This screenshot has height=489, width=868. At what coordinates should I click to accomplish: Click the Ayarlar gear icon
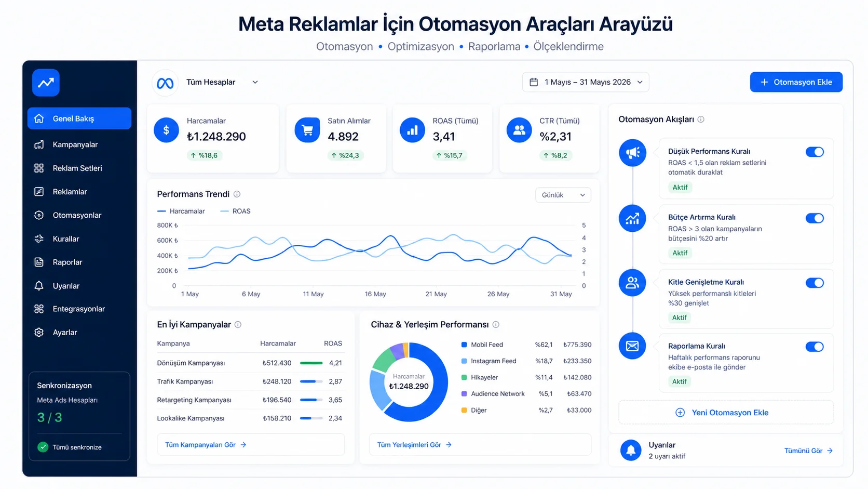point(39,332)
